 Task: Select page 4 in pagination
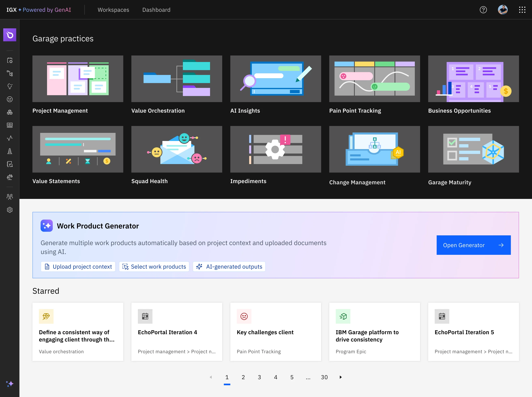[x=276, y=377]
